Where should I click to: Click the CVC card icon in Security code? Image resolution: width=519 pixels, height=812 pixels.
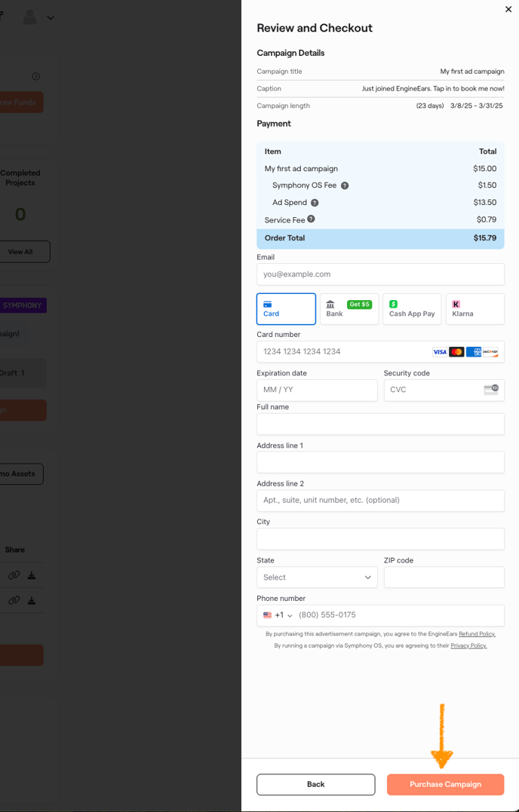click(x=491, y=390)
